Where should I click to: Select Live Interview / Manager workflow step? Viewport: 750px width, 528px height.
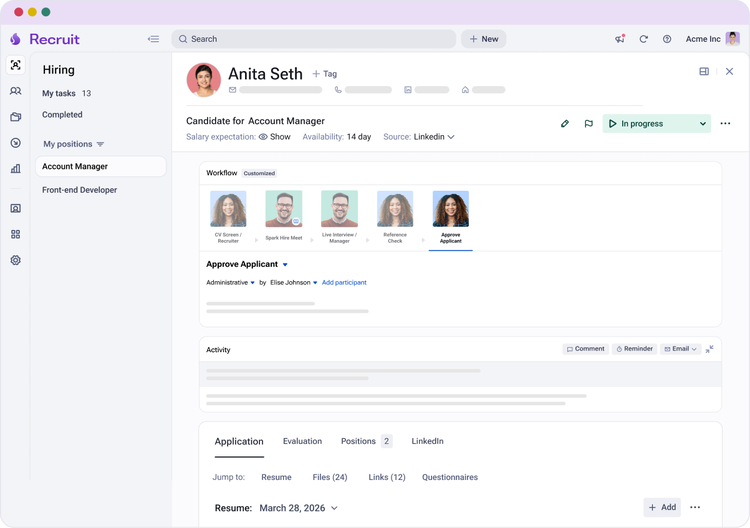click(339, 217)
